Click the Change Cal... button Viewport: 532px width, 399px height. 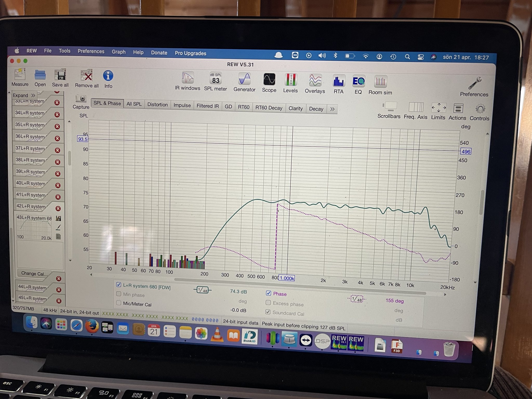34,274
